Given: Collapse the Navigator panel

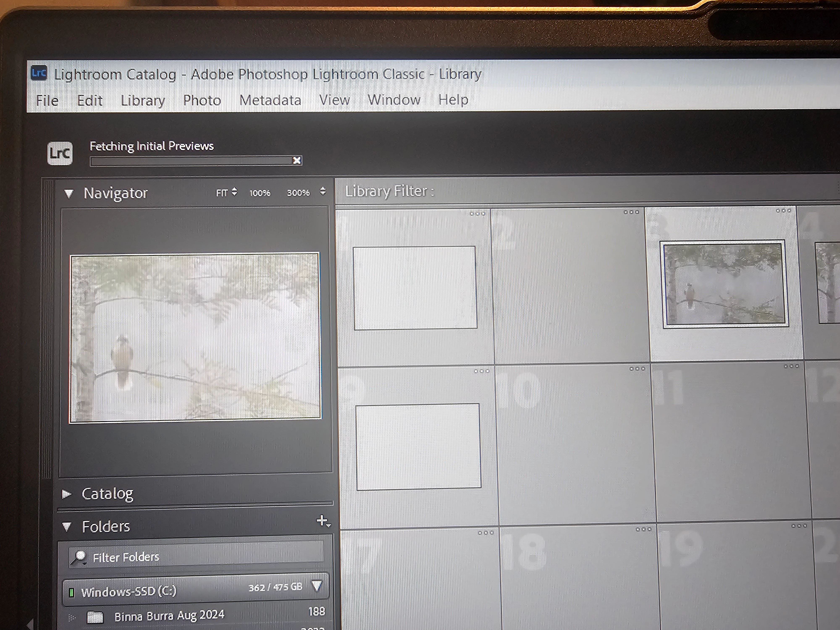Looking at the screenshot, I should click(69, 194).
